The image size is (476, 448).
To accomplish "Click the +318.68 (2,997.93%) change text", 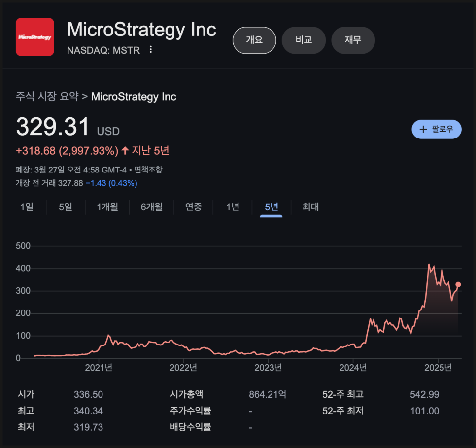I will 67,151.
